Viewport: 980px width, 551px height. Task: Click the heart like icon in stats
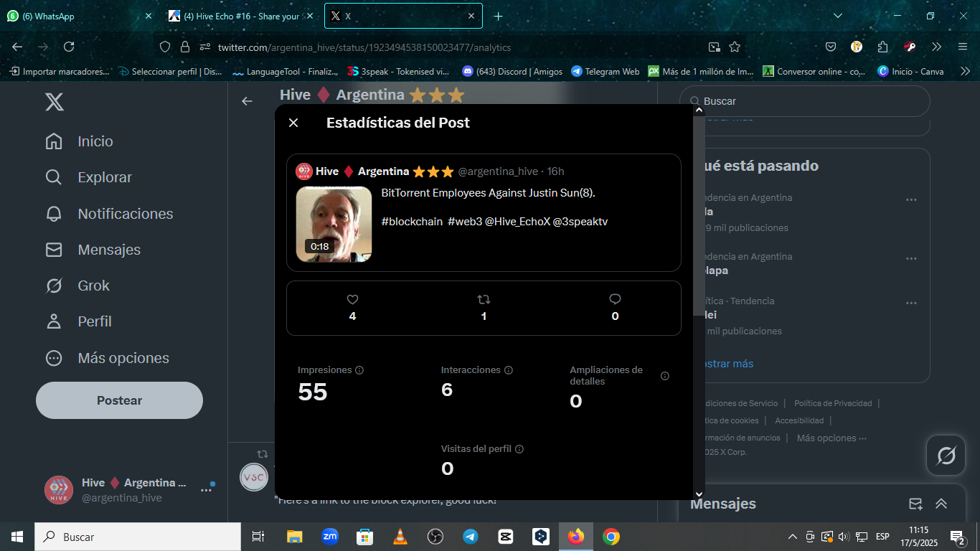click(x=352, y=299)
